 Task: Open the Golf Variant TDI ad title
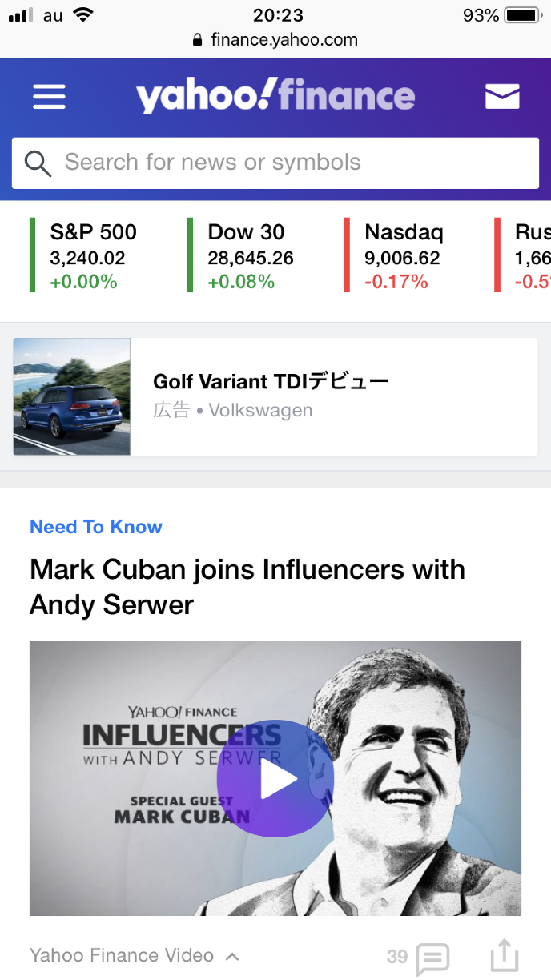tap(271, 381)
